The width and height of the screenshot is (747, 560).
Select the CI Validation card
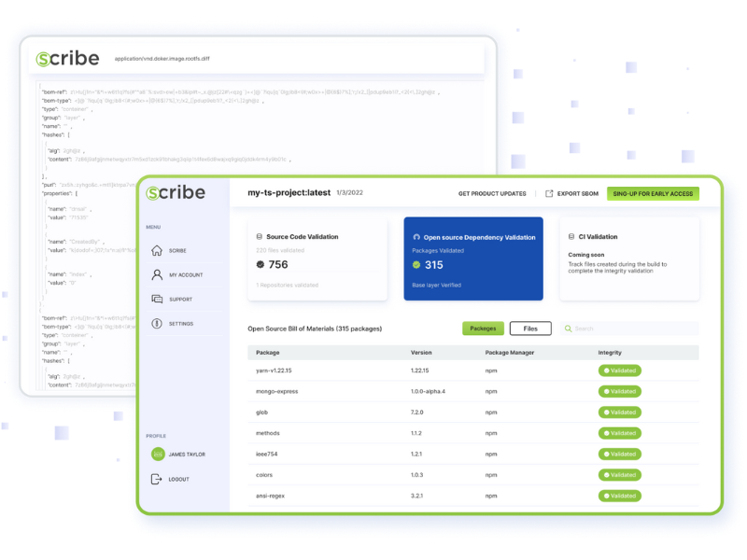[630, 257]
